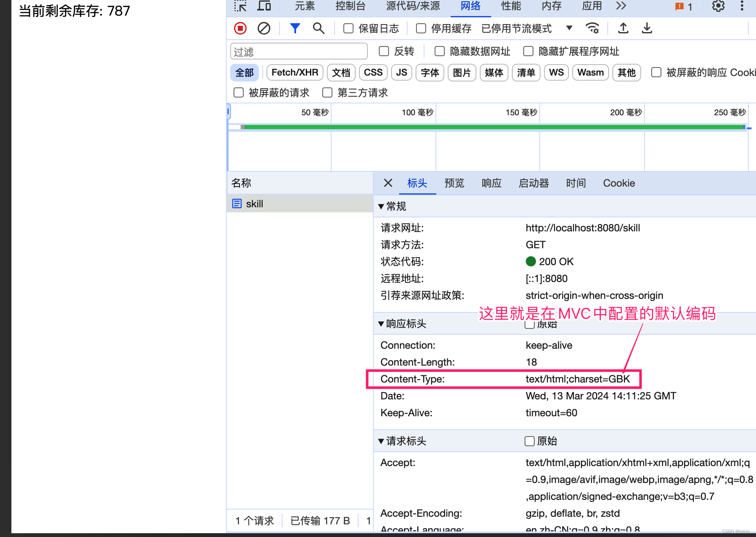The height and width of the screenshot is (537, 756).
Task: Check 原始 box in request headers
Action: click(530, 441)
